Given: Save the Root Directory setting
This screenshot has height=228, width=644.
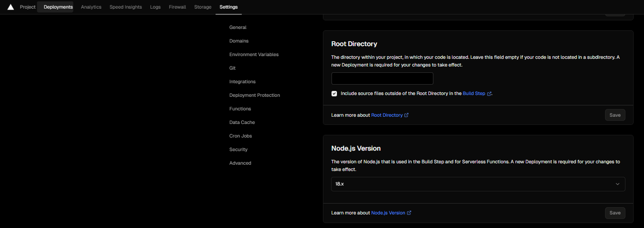Looking at the screenshot, I should click(615, 115).
